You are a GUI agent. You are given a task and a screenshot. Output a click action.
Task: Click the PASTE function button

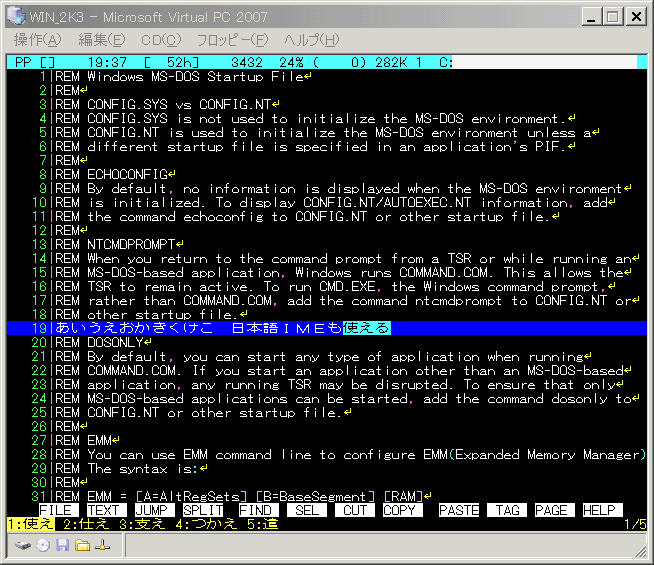tap(458, 510)
